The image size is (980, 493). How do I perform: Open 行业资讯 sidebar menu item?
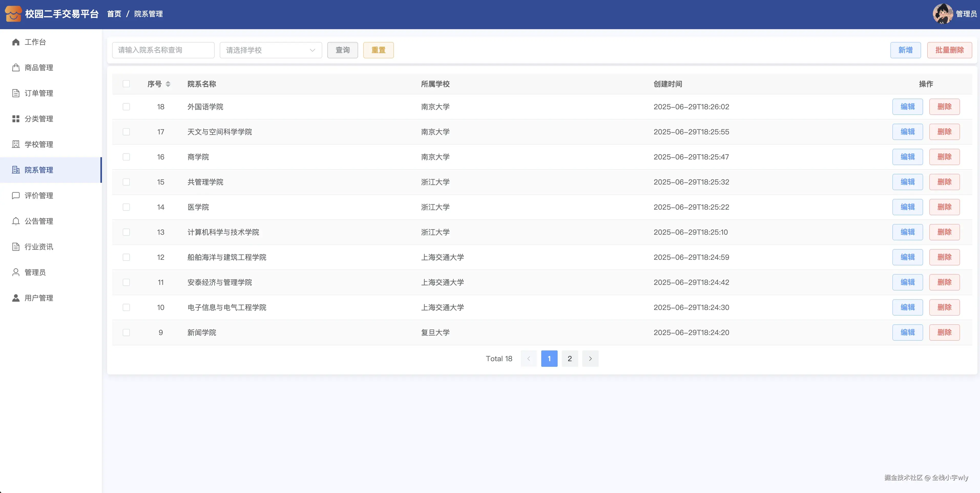tap(39, 247)
